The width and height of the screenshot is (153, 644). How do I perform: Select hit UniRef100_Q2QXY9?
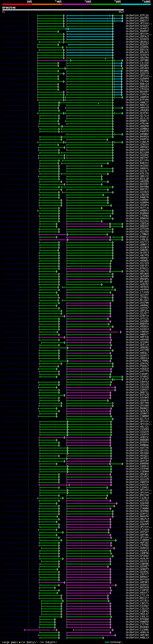click(137, 74)
